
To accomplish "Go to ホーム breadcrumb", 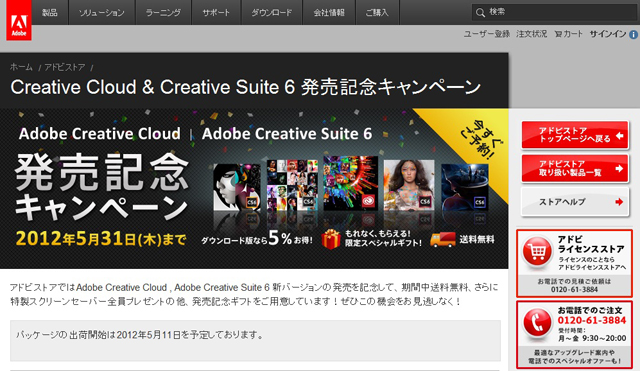I will (21, 67).
